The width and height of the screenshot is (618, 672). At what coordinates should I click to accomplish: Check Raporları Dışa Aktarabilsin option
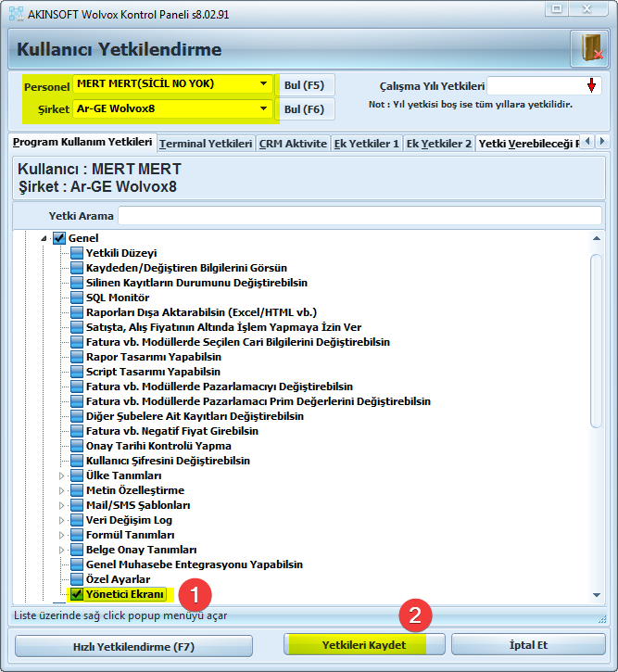[x=77, y=312]
